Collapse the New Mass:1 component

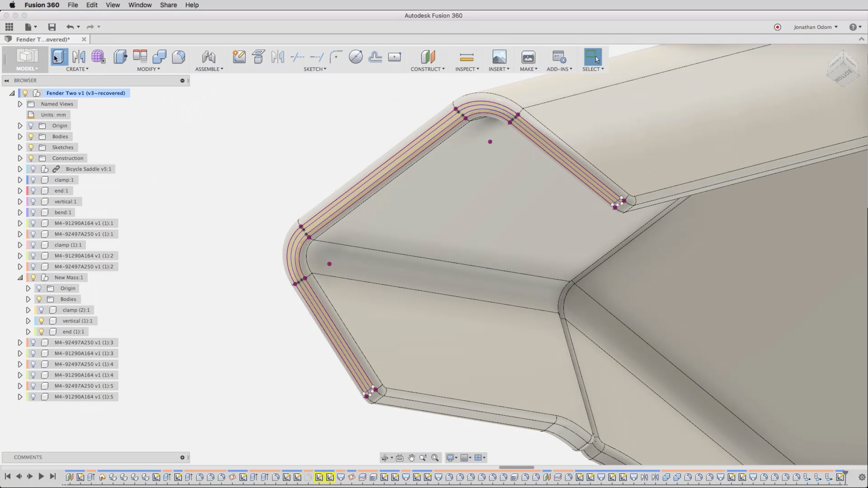pyautogui.click(x=20, y=278)
